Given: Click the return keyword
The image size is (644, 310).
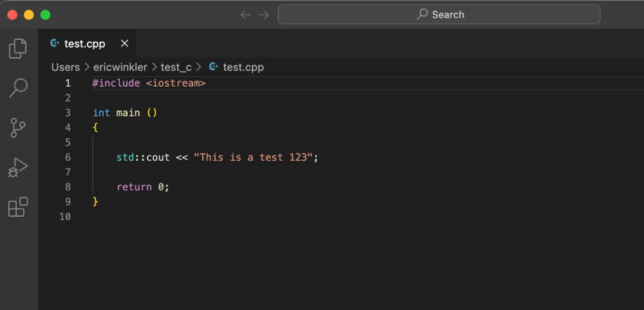Looking at the screenshot, I should 135,187.
